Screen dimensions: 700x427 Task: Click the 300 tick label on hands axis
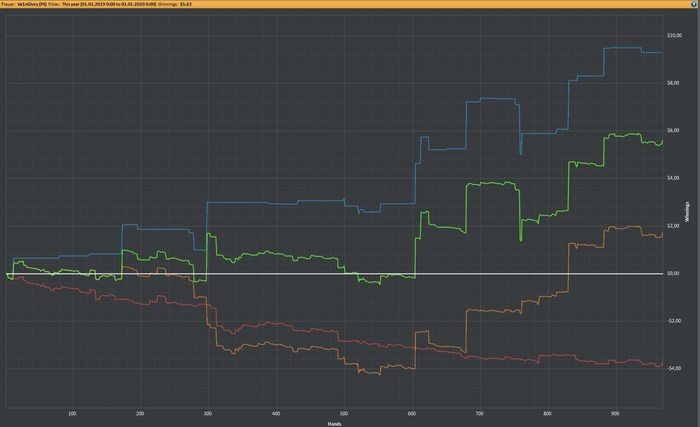coord(208,414)
